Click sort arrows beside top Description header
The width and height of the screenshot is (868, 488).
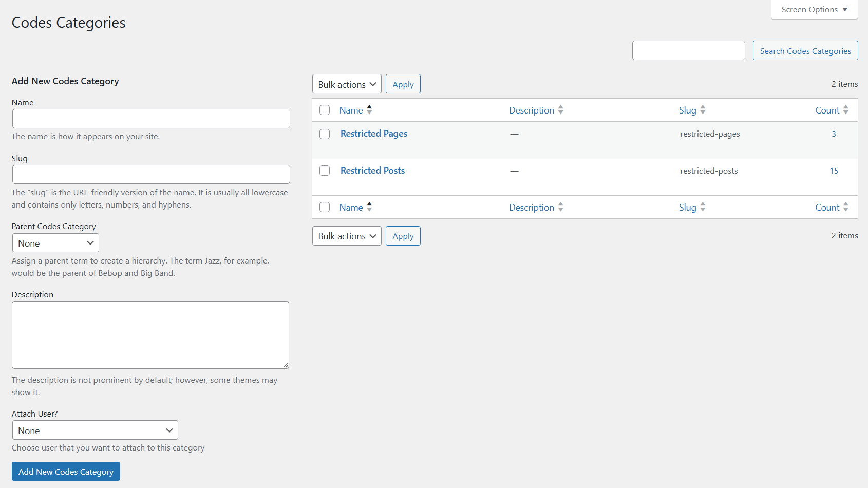(560, 110)
